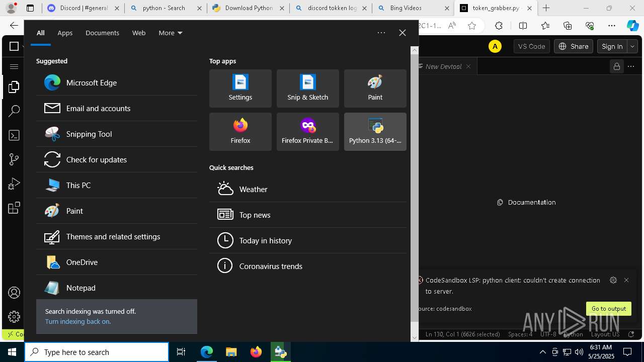
Task: Switch to All search tab
Action: 40,33
